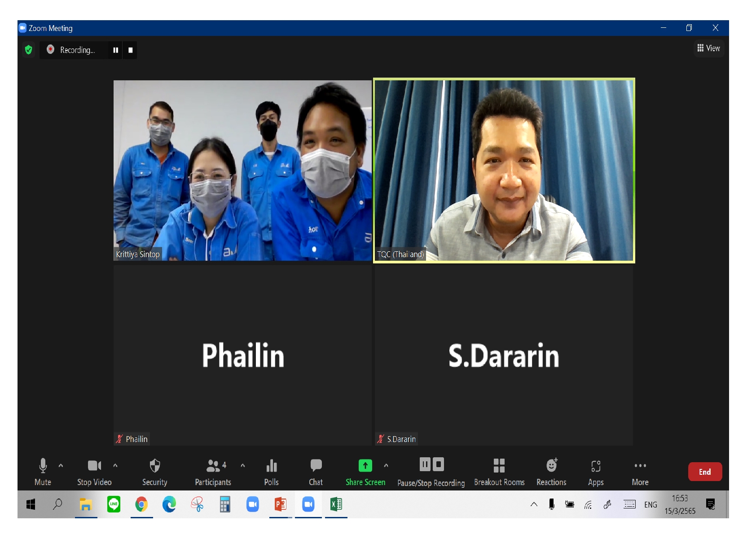Image resolution: width=756 pixels, height=534 pixels.
Task: Launch PowerPoint from the taskbar
Action: pos(280,504)
